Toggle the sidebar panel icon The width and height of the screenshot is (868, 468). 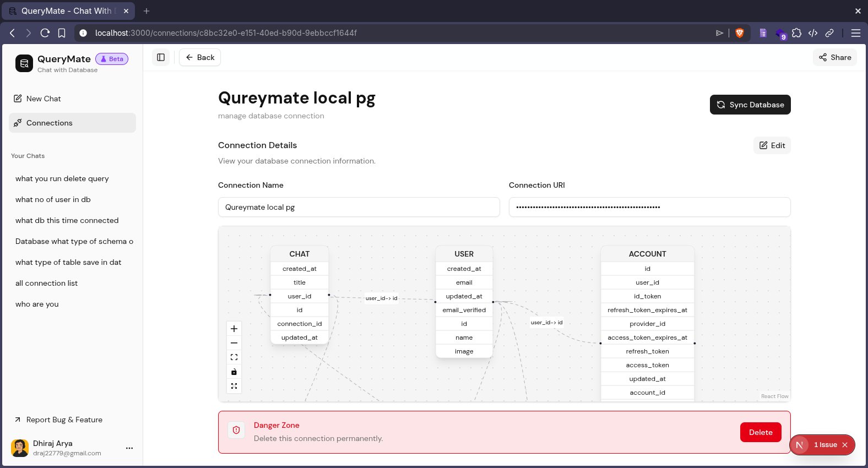click(x=161, y=57)
